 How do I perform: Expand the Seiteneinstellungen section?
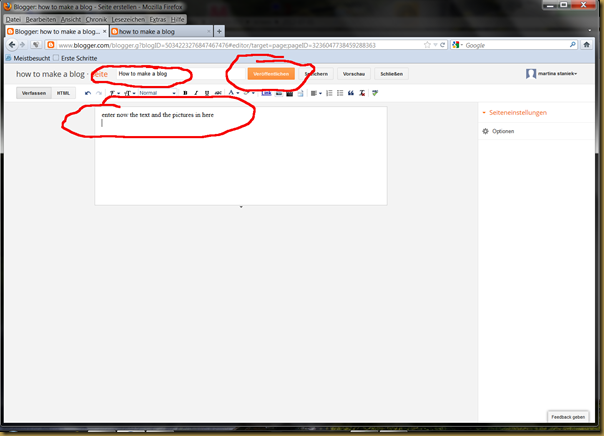(x=518, y=113)
